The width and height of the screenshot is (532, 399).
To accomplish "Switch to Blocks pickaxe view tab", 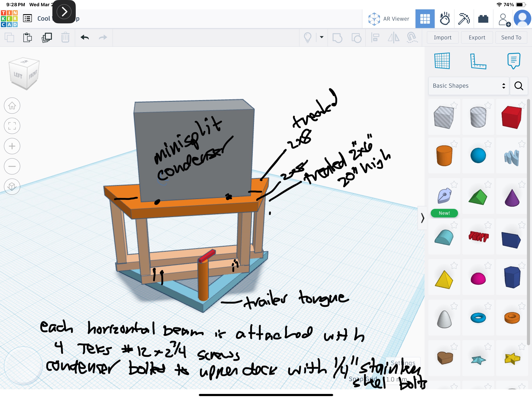I will pos(464,19).
